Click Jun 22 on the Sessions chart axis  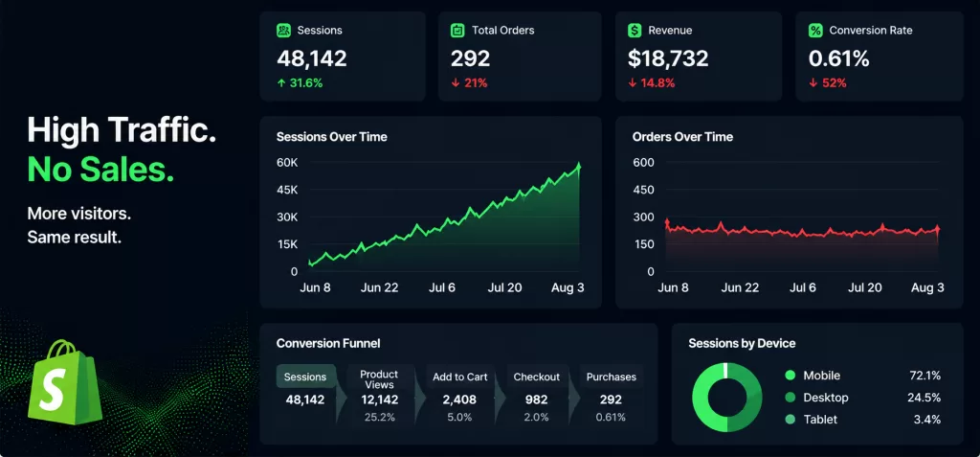click(x=379, y=287)
